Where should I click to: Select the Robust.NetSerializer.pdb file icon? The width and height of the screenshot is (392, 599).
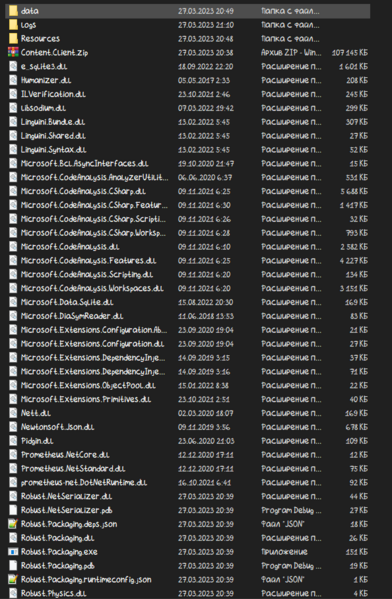pyautogui.click(x=13, y=510)
